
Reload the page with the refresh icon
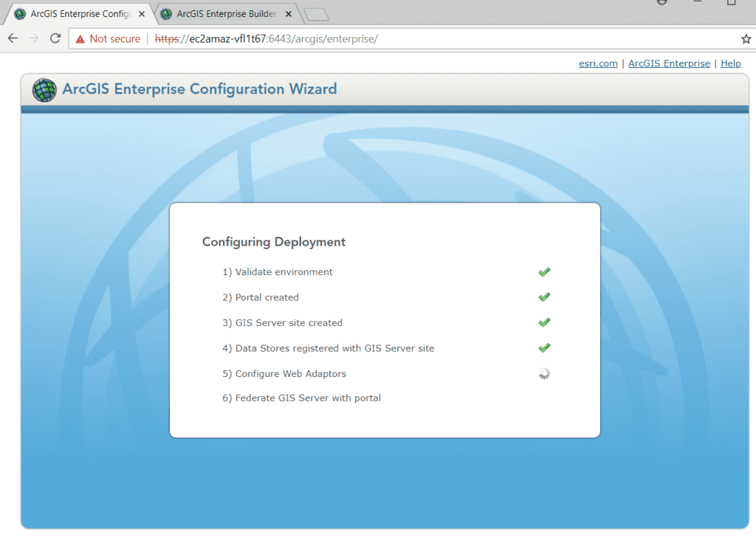[55, 38]
